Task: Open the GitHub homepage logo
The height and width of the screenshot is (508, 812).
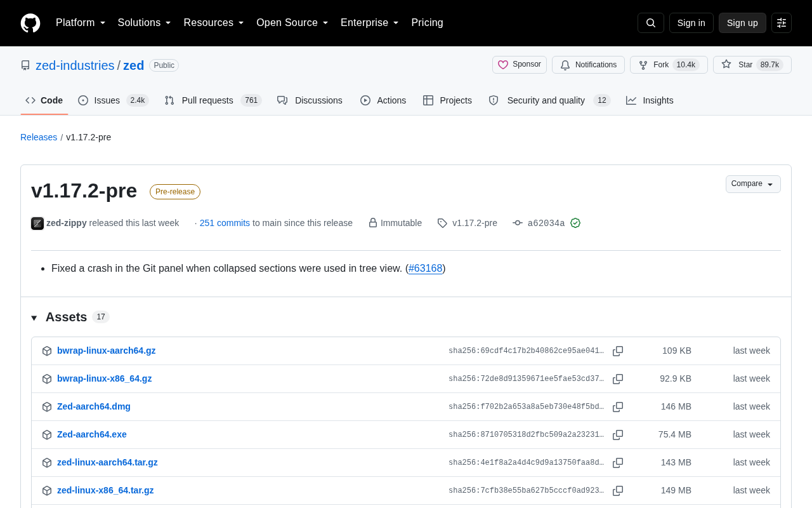Action: (x=30, y=23)
